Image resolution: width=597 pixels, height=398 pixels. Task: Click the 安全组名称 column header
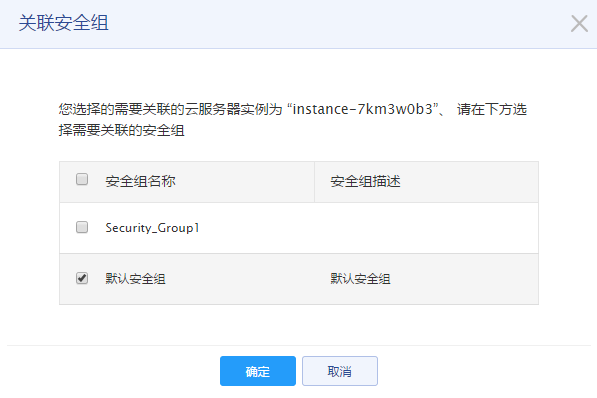pyautogui.click(x=140, y=181)
